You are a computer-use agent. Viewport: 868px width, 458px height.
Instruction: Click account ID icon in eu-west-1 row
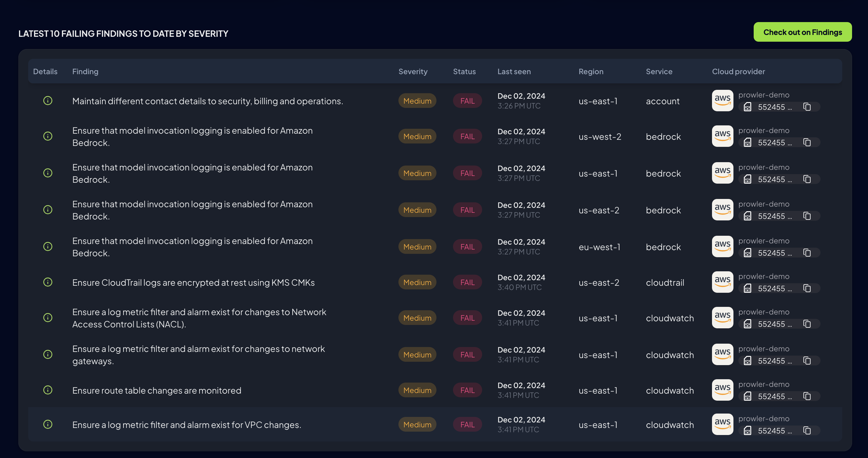pos(747,253)
